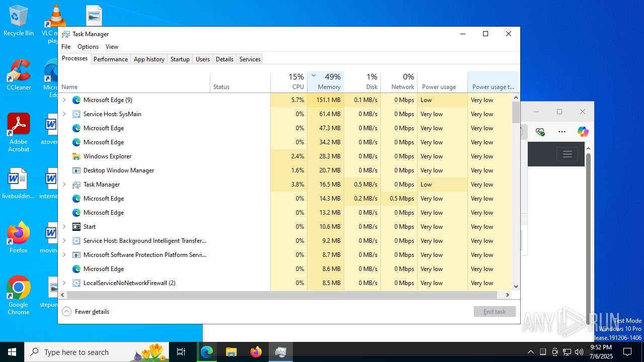Open Adobe Acrobat desktop icon

[19, 133]
